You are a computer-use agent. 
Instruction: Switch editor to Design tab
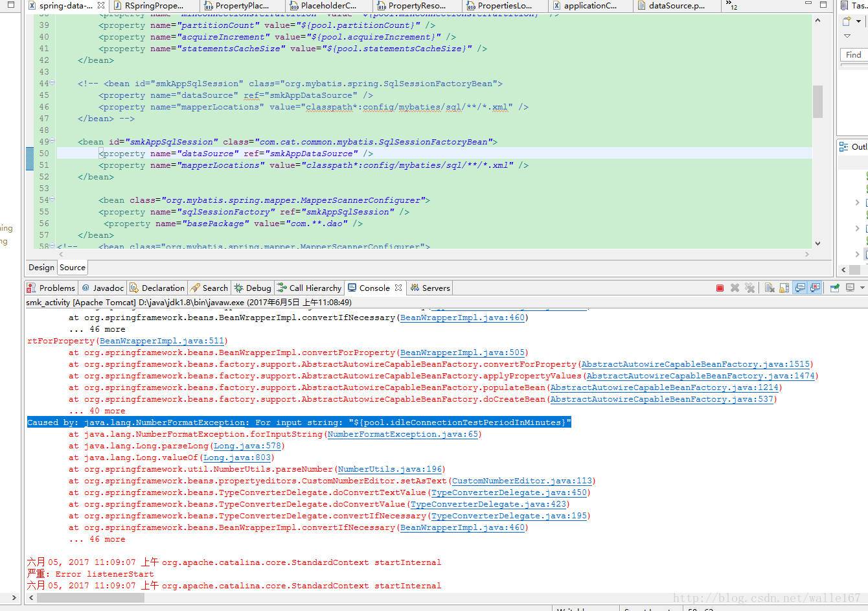click(x=41, y=268)
